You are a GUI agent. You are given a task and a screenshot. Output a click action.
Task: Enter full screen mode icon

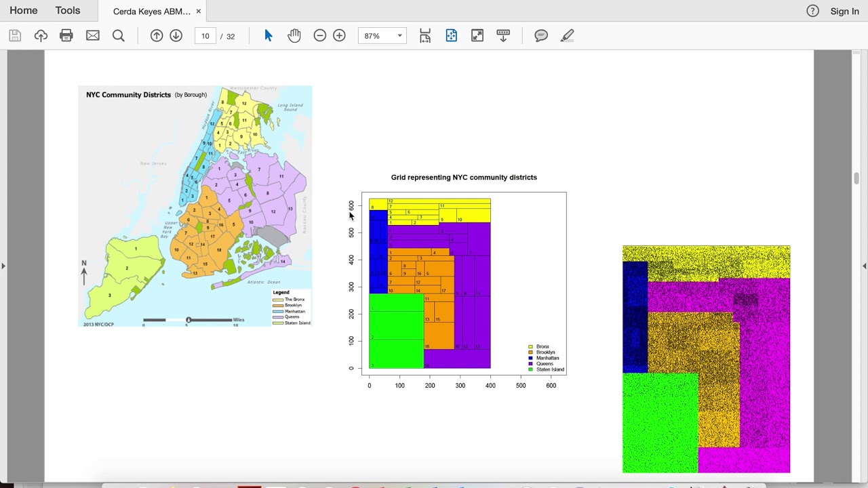pyautogui.click(x=477, y=36)
